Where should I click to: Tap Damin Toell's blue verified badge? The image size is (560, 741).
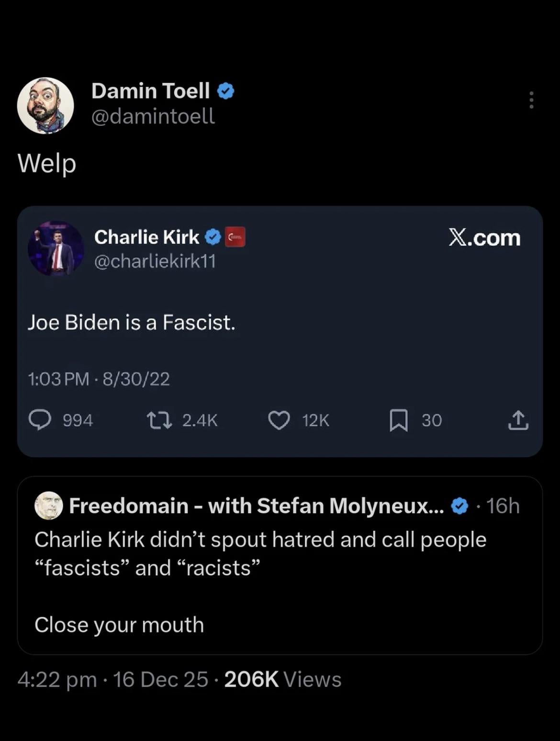point(226,91)
